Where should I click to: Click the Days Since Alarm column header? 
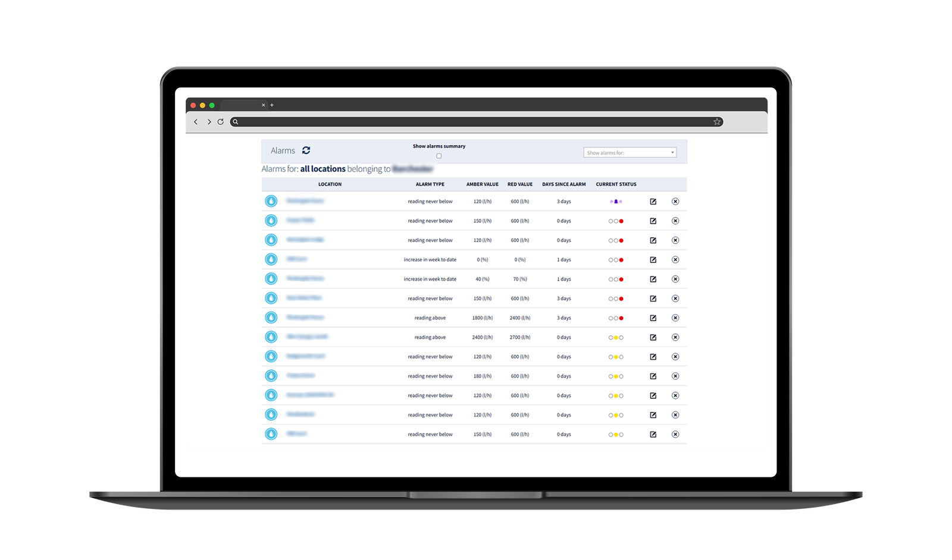[563, 184]
